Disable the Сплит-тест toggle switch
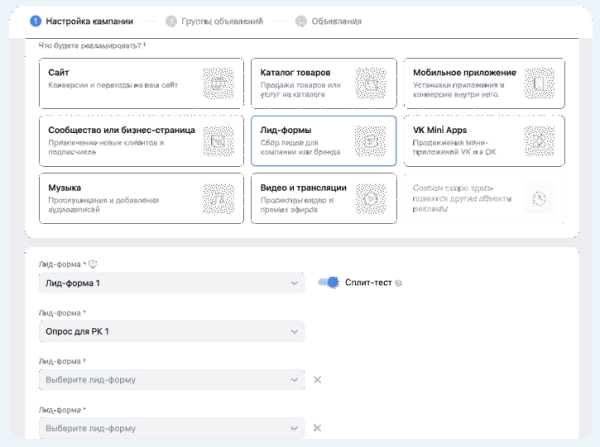The width and height of the screenshot is (600, 447). coord(328,283)
